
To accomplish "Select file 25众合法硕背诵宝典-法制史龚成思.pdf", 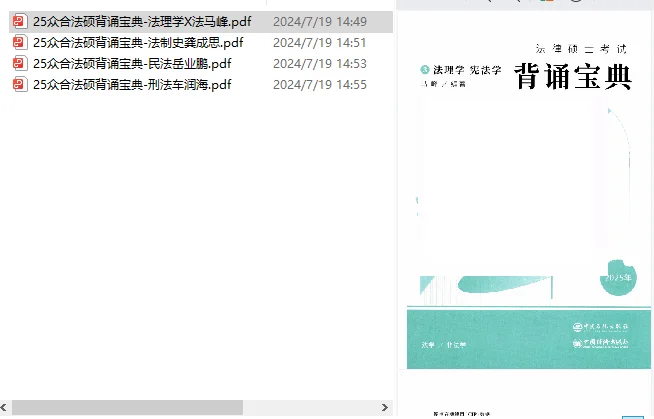I will (x=138, y=43).
